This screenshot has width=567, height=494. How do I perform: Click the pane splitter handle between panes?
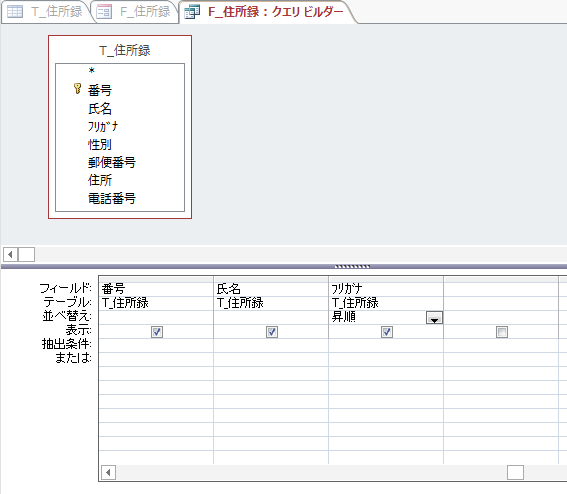click(x=352, y=267)
